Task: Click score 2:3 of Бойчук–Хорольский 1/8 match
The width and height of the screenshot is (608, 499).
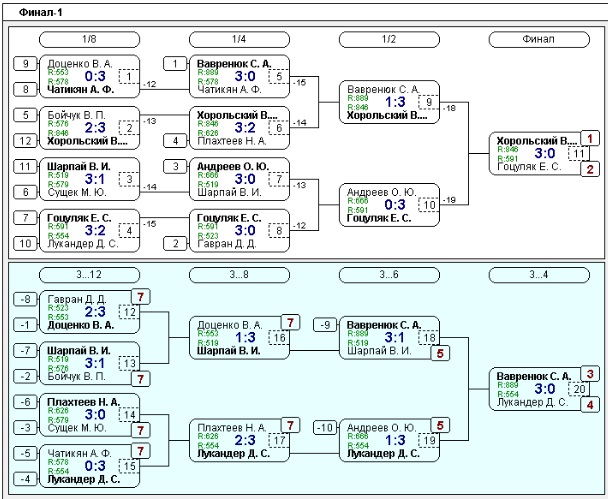Action: pyautogui.click(x=95, y=128)
